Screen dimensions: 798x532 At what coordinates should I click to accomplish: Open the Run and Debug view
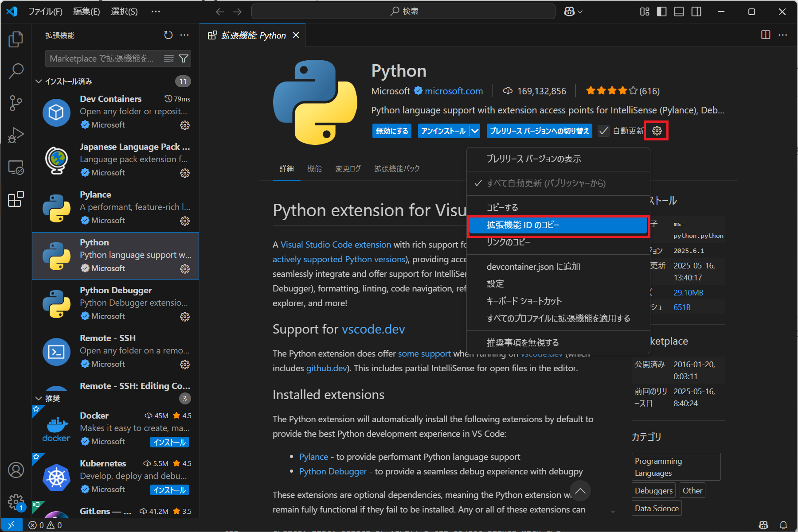coord(16,135)
